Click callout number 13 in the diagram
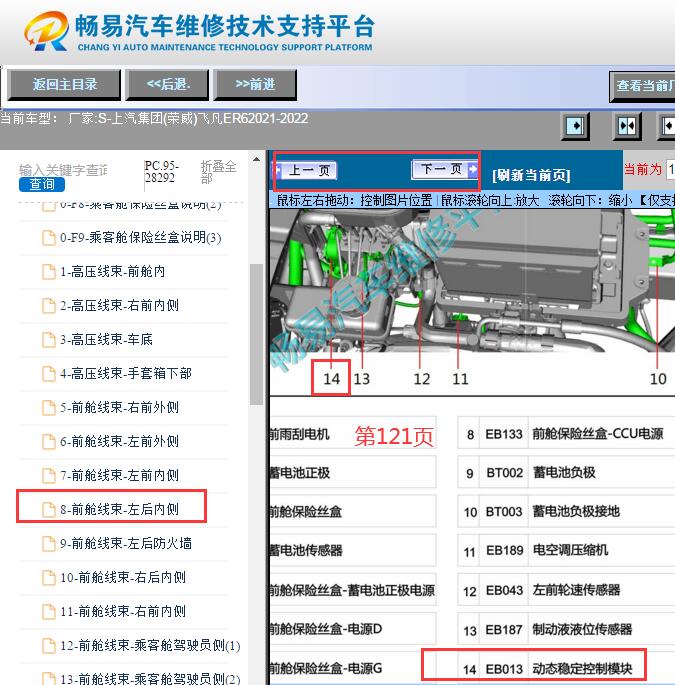Image resolution: width=675 pixels, height=685 pixels. coord(361,379)
